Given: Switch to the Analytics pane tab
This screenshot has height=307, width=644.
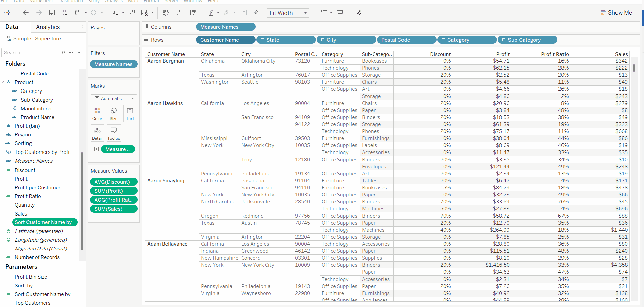Looking at the screenshot, I should (x=48, y=27).
